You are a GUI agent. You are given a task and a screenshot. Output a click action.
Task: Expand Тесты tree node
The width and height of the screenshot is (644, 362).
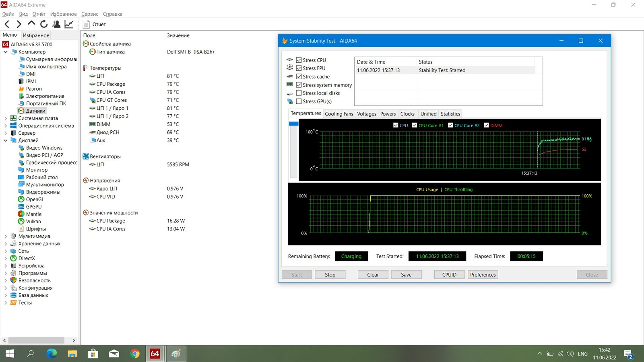[6, 302]
